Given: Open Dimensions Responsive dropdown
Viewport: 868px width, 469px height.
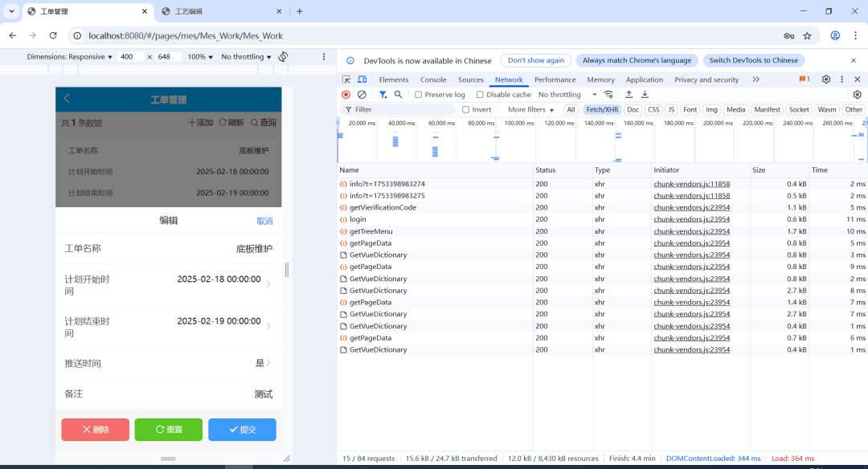Looking at the screenshot, I should [x=69, y=56].
